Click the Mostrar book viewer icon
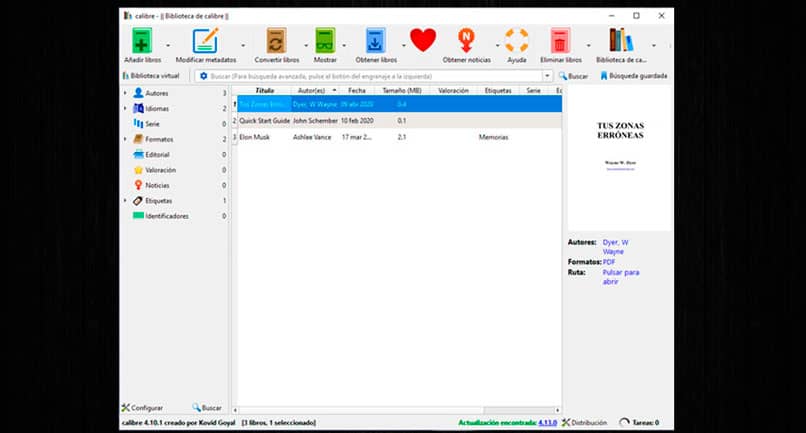806x433 pixels. click(325, 41)
